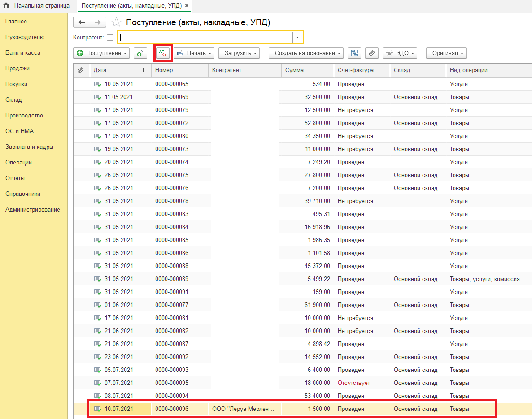This screenshot has width=532, height=419.
Task: Click the paperclip attachments toolbar icon
Action: (371, 53)
